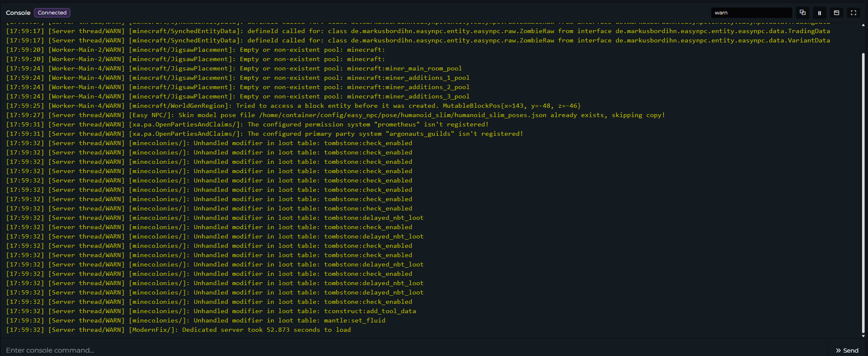Open console in pop-out window icon
The height and width of the screenshot is (356, 868).
836,13
